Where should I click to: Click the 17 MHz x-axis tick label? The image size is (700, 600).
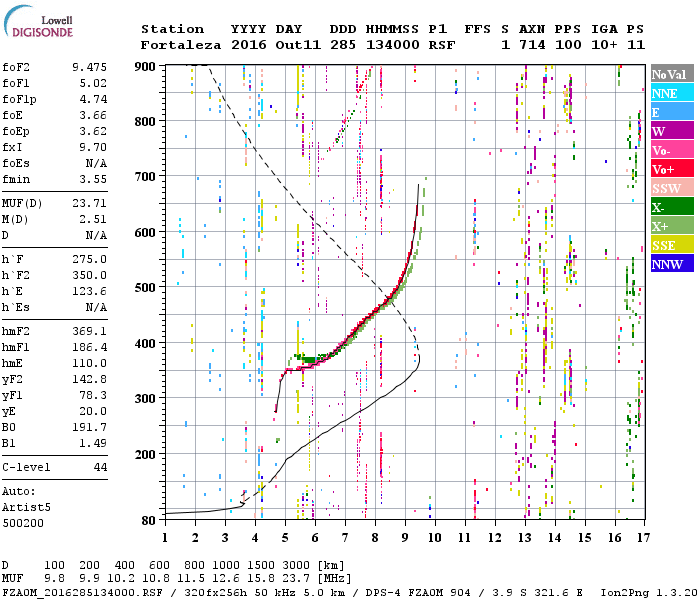pos(644,538)
